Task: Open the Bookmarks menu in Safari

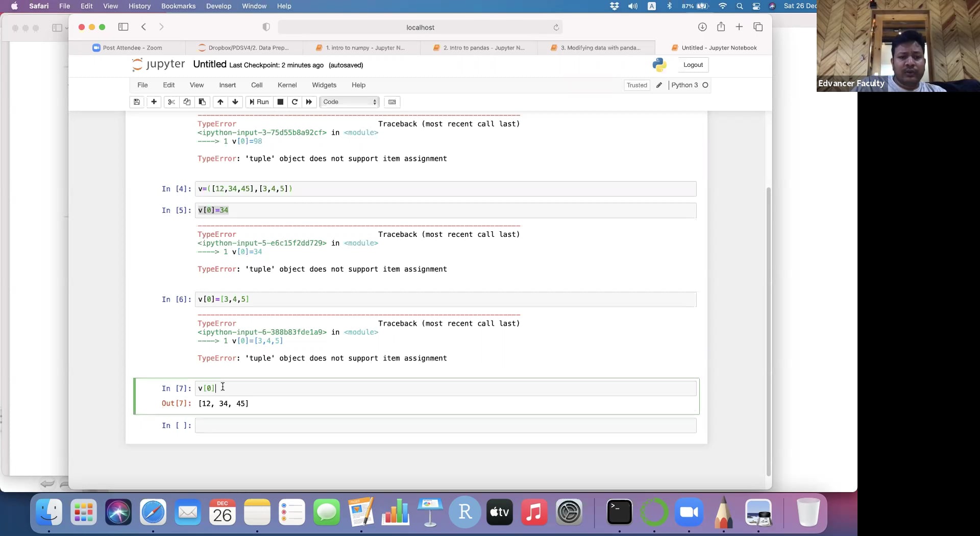Action: [x=178, y=6]
